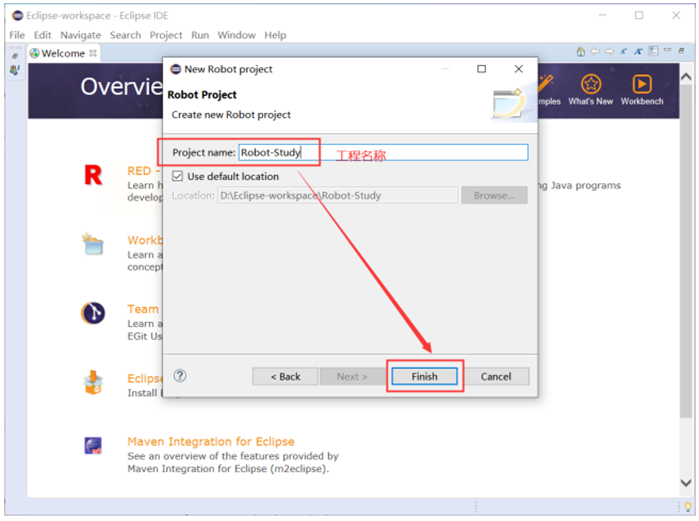Image resolution: width=699 pixels, height=521 pixels.
Task: Click the Eclipse Marketplace download icon
Action: pos(93,382)
